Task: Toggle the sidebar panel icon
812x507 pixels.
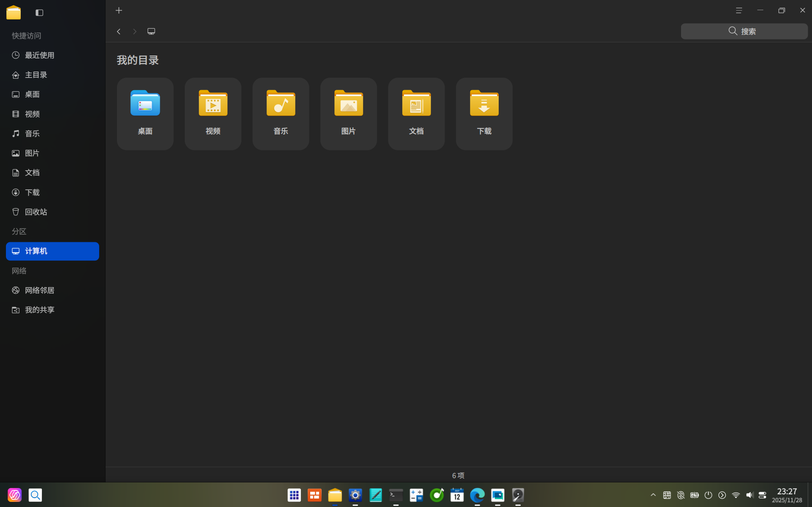Action: (39, 13)
